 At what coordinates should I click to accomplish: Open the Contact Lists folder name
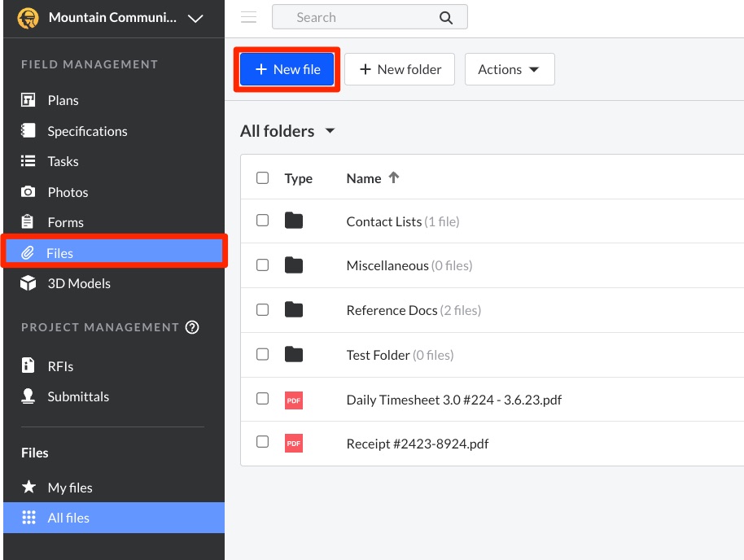(384, 221)
